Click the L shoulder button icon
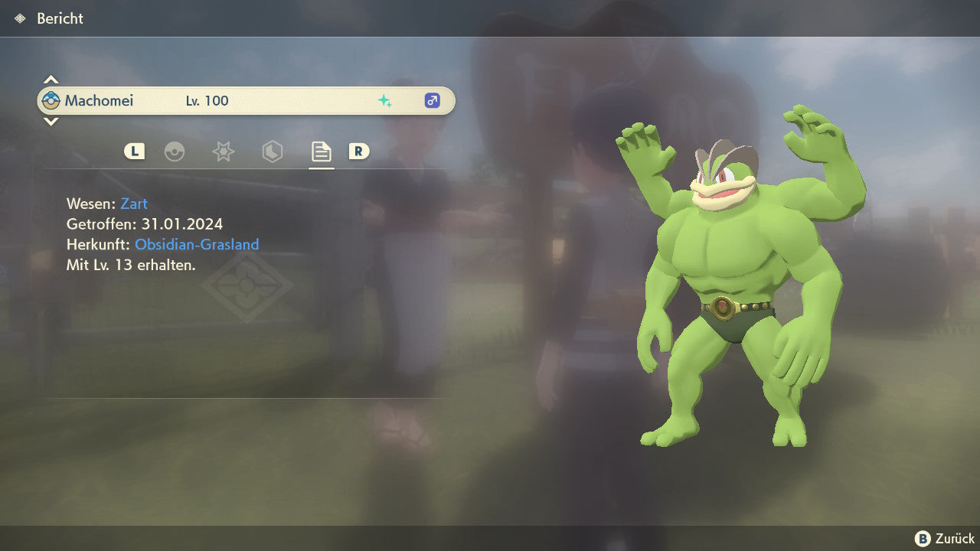The image size is (980, 551). tap(134, 152)
